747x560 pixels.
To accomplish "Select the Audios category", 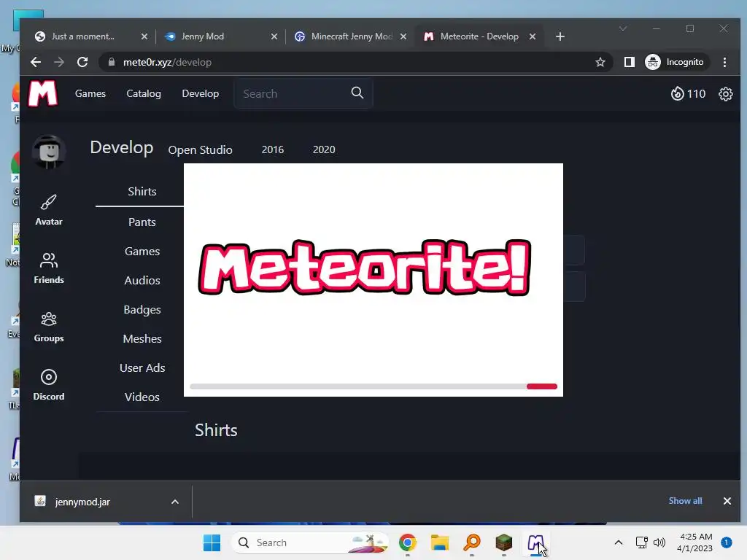I will 142,281.
